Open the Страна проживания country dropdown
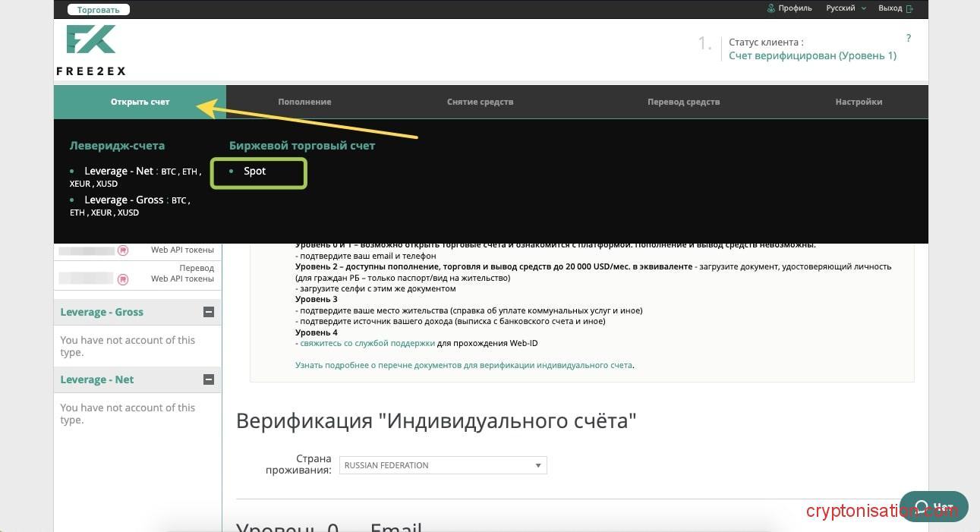Viewport: 980px width, 532px height. click(443, 465)
